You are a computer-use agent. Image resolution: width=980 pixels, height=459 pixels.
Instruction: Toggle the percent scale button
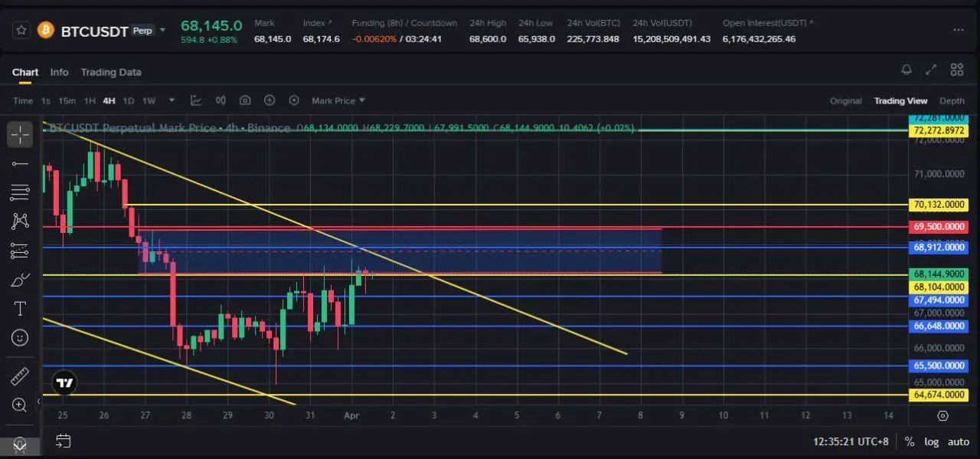[x=910, y=442]
